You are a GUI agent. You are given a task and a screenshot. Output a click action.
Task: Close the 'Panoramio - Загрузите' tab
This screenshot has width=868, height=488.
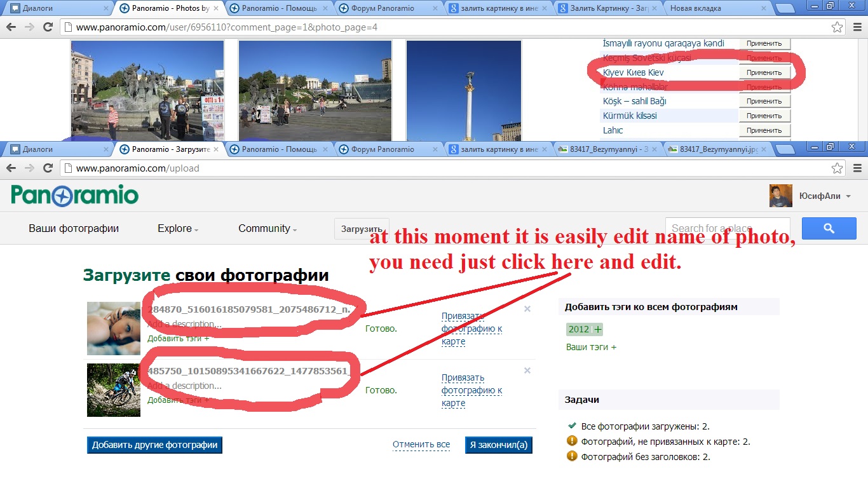[217, 149]
